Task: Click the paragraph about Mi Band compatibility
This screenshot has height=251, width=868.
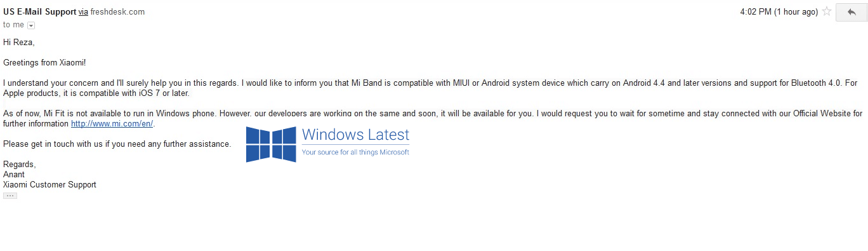Action: (x=430, y=88)
